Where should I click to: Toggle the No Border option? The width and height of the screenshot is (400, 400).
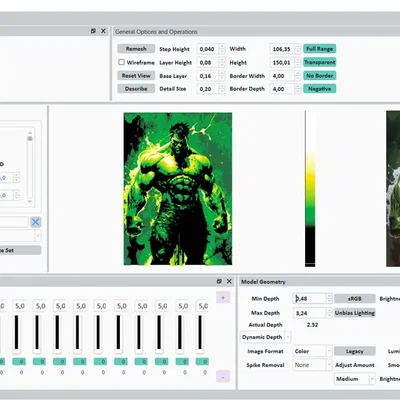click(x=319, y=76)
